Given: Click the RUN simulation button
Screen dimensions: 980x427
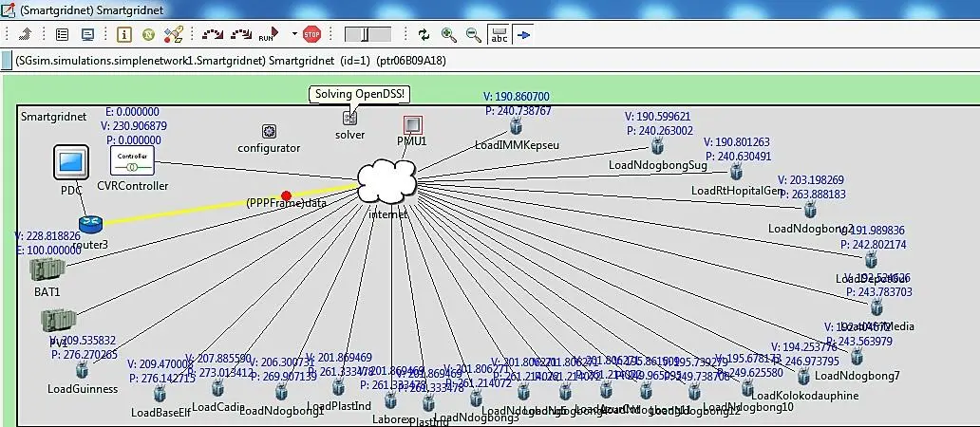Looking at the screenshot, I should click(269, 35).
